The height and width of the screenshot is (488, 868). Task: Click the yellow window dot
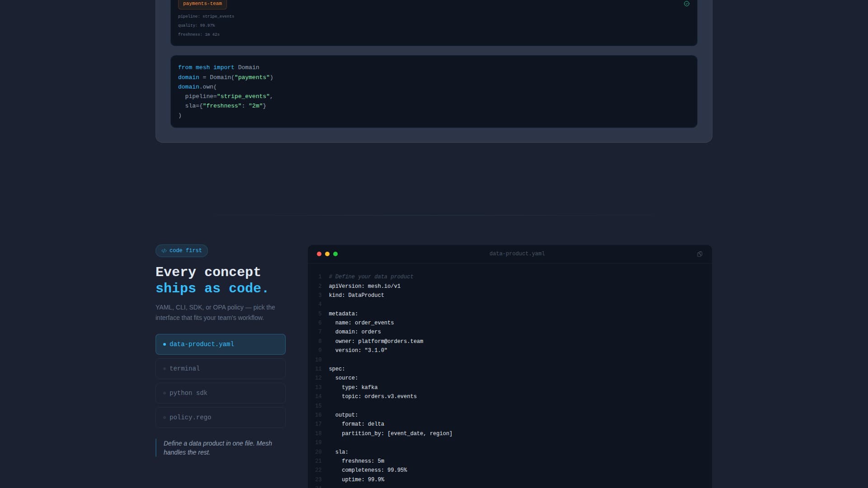(327, 254)
